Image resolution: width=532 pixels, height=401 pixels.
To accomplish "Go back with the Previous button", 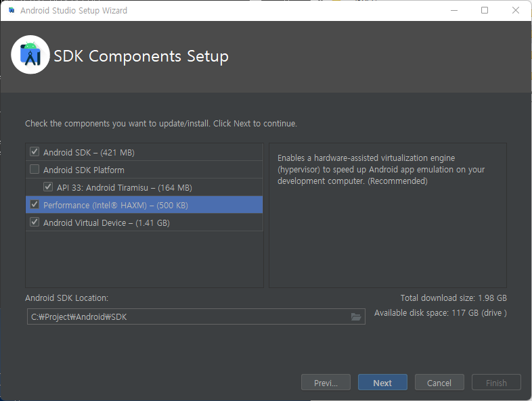I will pos(326,383).
